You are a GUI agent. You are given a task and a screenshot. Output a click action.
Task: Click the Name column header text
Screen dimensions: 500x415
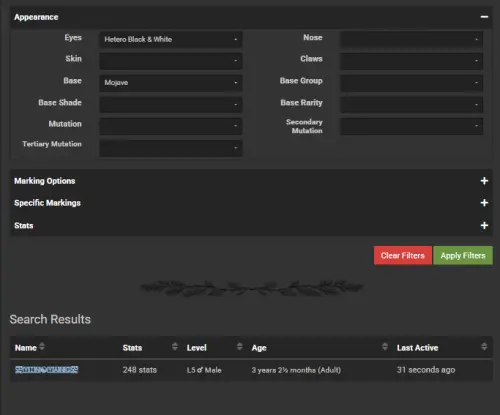[x=26, y=348]
